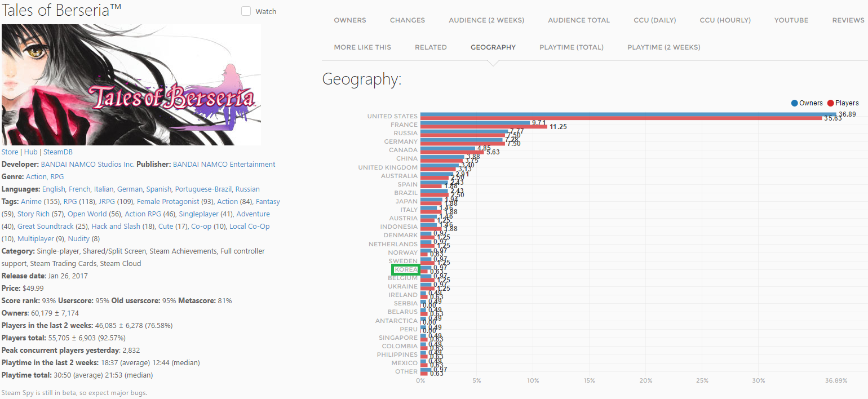Image resolution: width=868 pixels, height=399 pixels.
Task: Open the Adventure tag
Action: (x=253, y=214)
